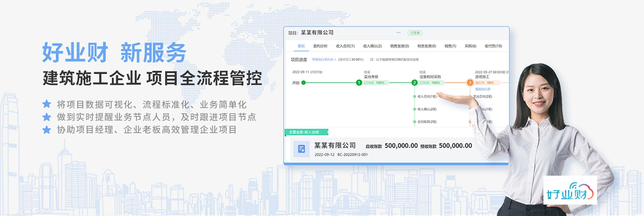This screenshot has height=216, width=644.
Task: Click the project name 某某有限公司 header field
Action: (x=317, y=33)
